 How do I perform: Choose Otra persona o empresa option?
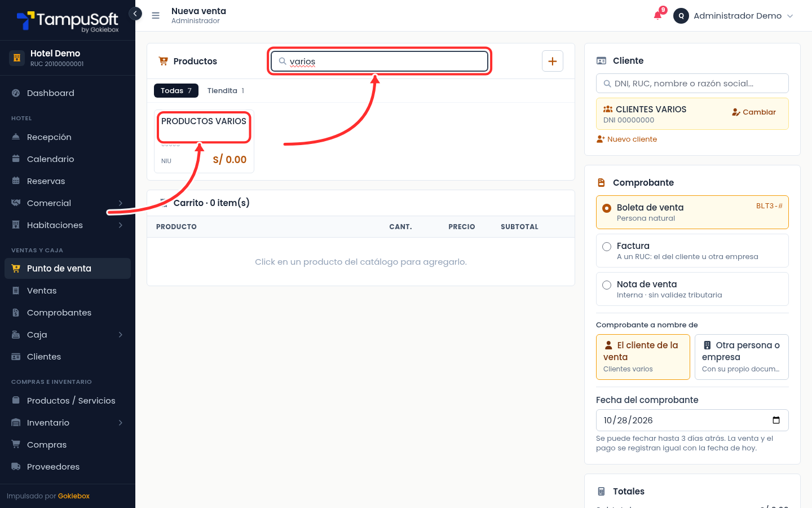(x=742, y=357)
